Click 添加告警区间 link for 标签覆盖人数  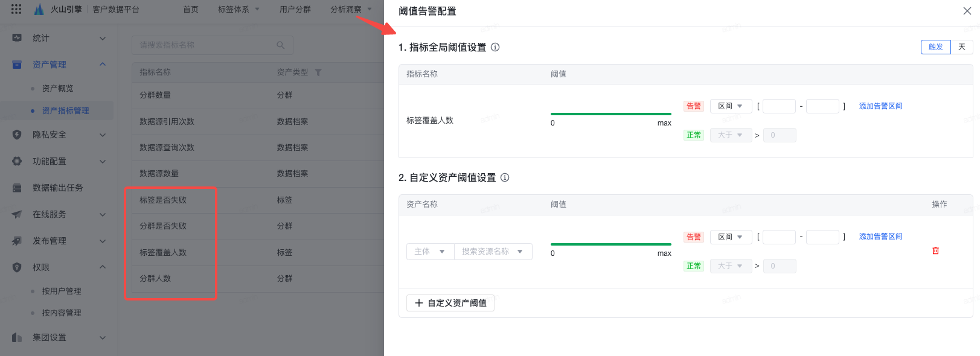[x=880, y=106]
